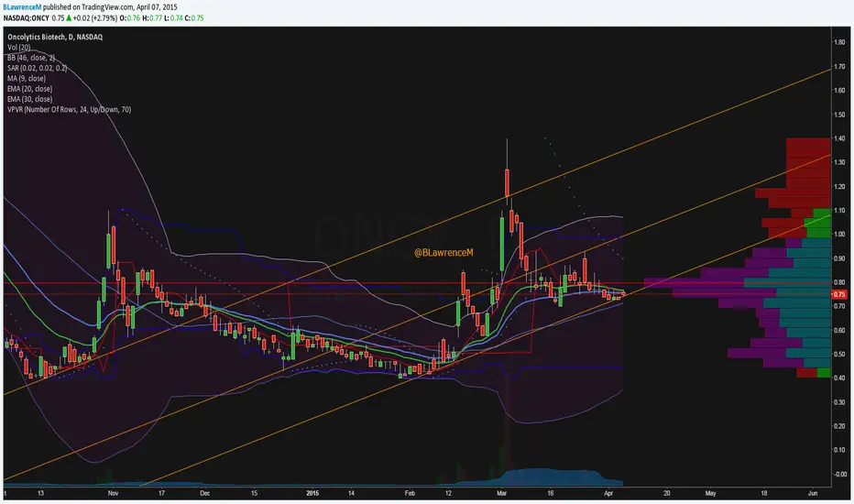Click the L:0.74 low value
Image resolution: width=854 pixels, height=504 pixels.
pos(173,18)
